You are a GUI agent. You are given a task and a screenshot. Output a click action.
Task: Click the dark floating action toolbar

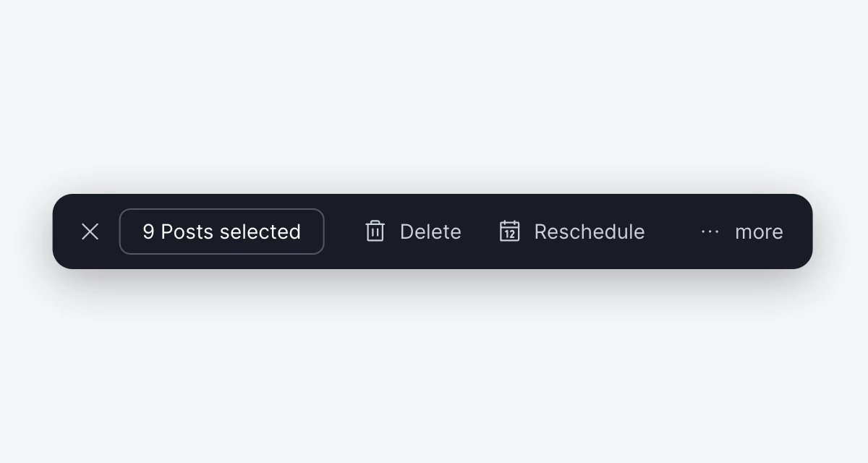[434, 231]
